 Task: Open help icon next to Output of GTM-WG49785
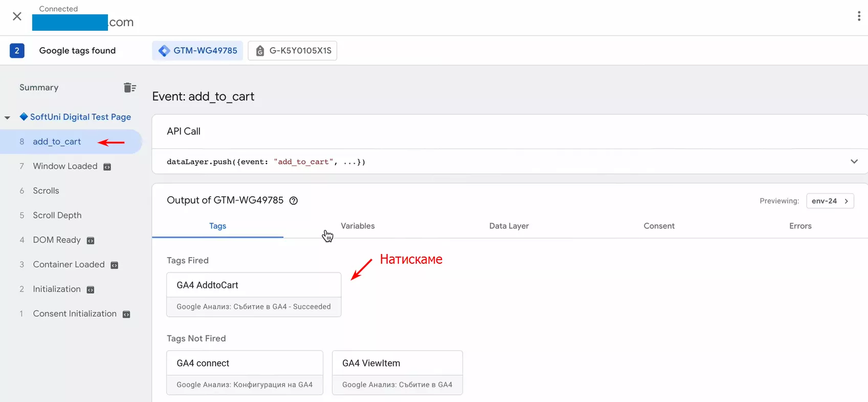pyautogui.click(x=294, y=201)
